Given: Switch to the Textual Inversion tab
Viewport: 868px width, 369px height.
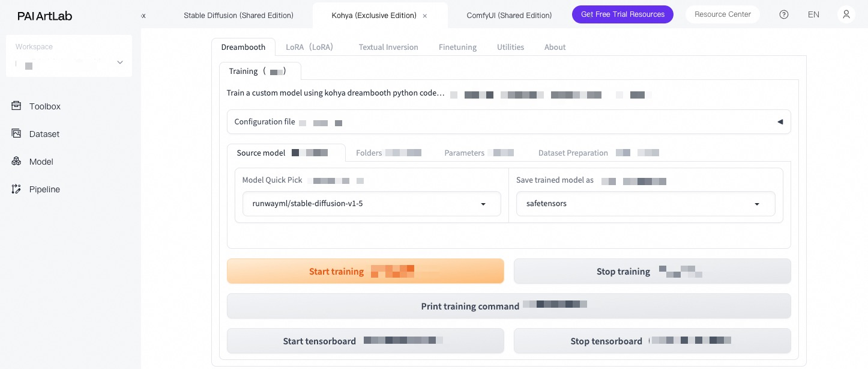Looking at the screenshot, I should tap(388, 47).
